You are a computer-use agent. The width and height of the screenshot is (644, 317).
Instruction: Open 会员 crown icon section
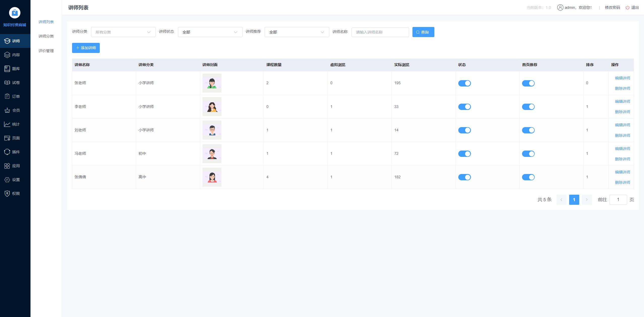(x=7, y=110)
